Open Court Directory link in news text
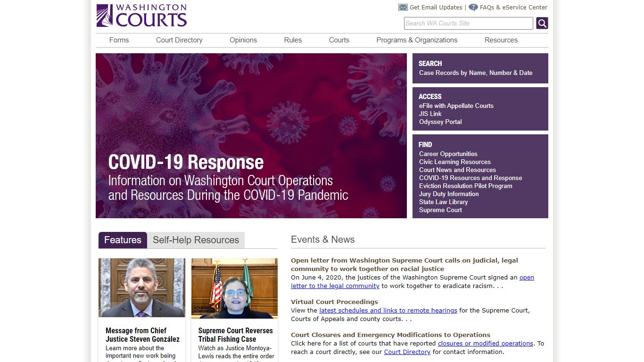The height and width of the screenshot is (362, 644). 407,352
